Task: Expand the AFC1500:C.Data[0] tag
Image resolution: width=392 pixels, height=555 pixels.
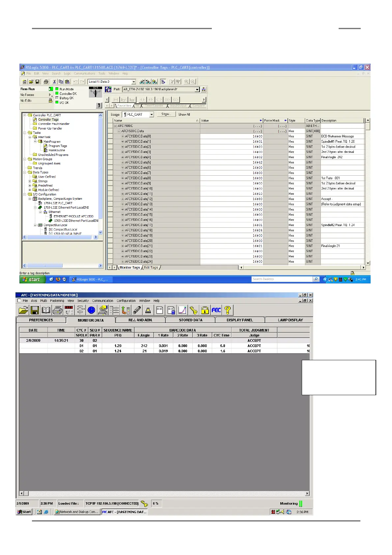Action: tap(123, 136)
